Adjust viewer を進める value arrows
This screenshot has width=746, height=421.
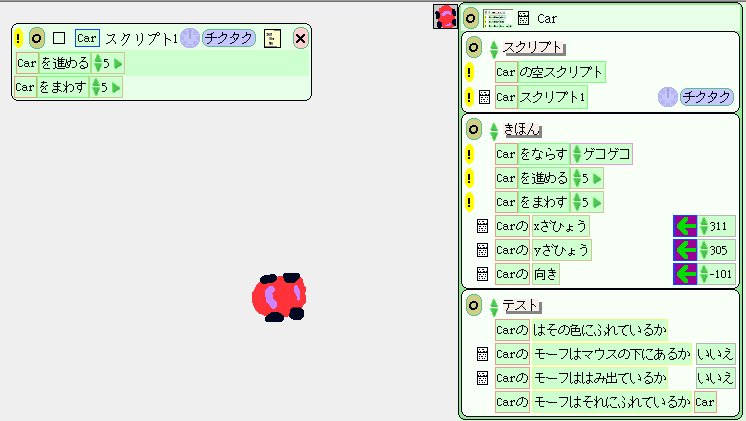[578, 178]
